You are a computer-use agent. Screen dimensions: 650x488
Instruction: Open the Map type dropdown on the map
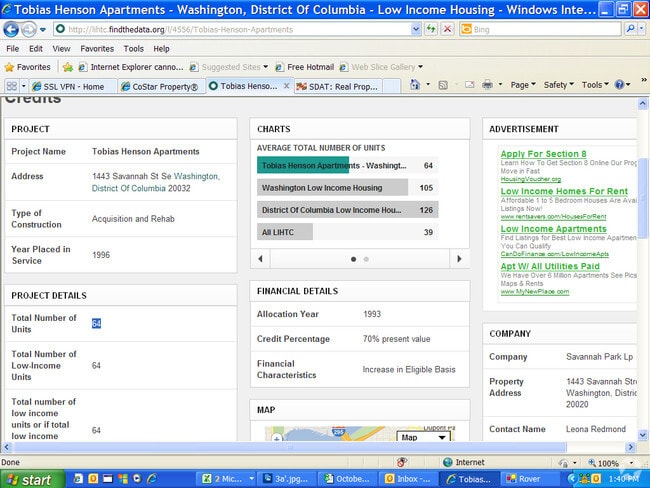(x=424, y=437)
